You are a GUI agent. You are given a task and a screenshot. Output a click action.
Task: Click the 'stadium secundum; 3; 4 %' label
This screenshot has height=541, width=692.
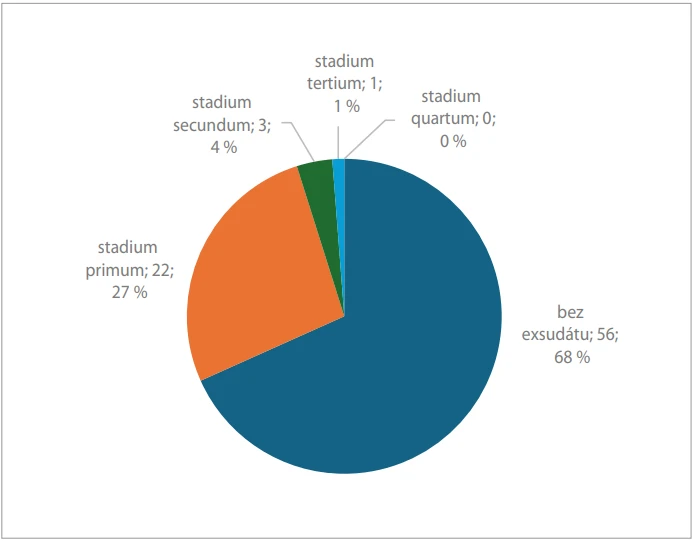click(x=222, y=125)
